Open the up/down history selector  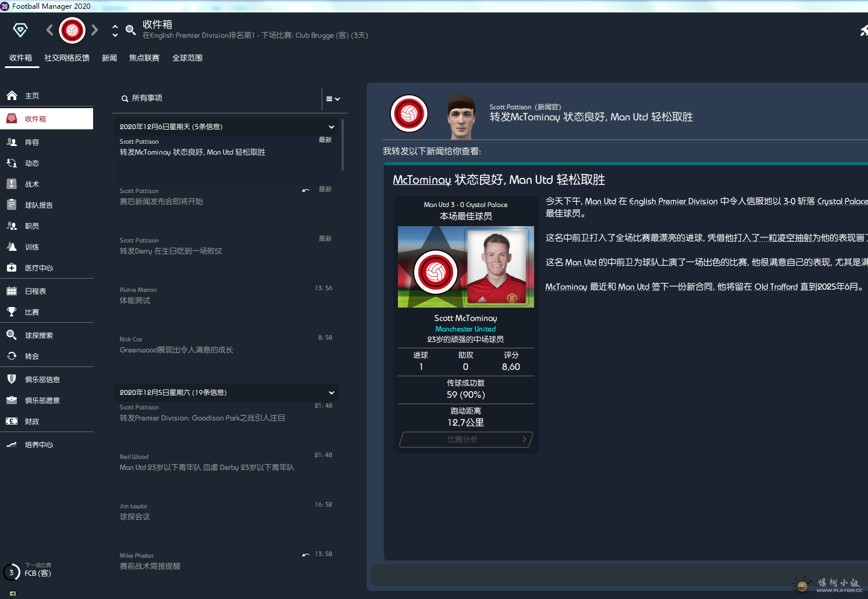[x=115, y=30]
